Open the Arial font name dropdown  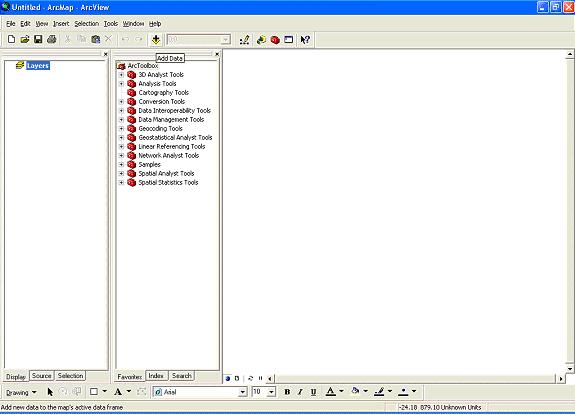pos(242,392)
